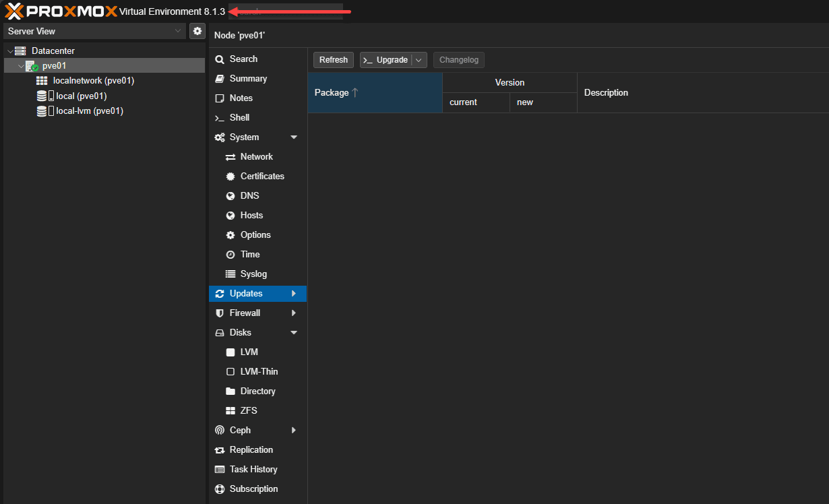Click the Firewall shield icon
This screenshot has width=829, height=504.
(219, 313)
